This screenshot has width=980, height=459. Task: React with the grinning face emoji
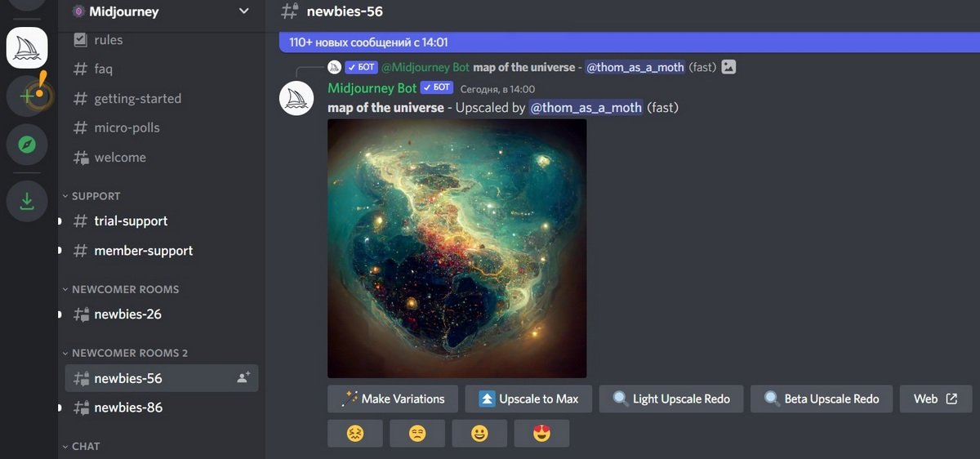[479, 434]
